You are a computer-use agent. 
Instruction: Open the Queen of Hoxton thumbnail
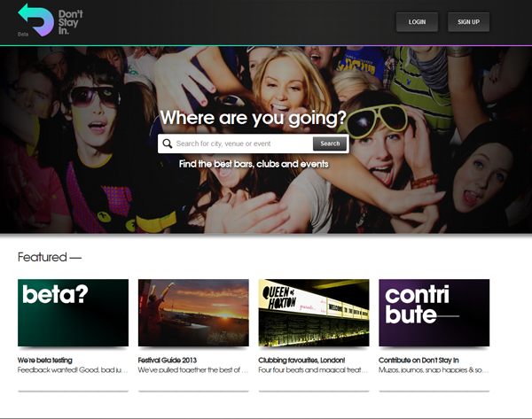pyautogui.click(x=313, y=313)
